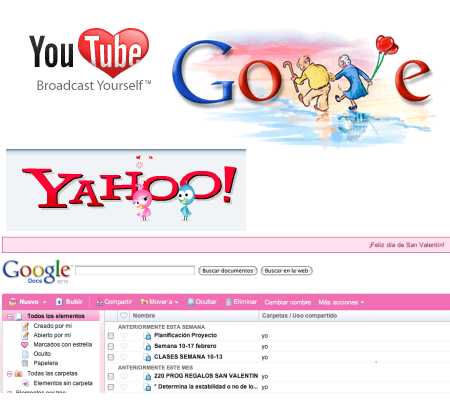Click Cambiar nombre in the toolbar
The image size is (450, 400).
pos(288,302)
